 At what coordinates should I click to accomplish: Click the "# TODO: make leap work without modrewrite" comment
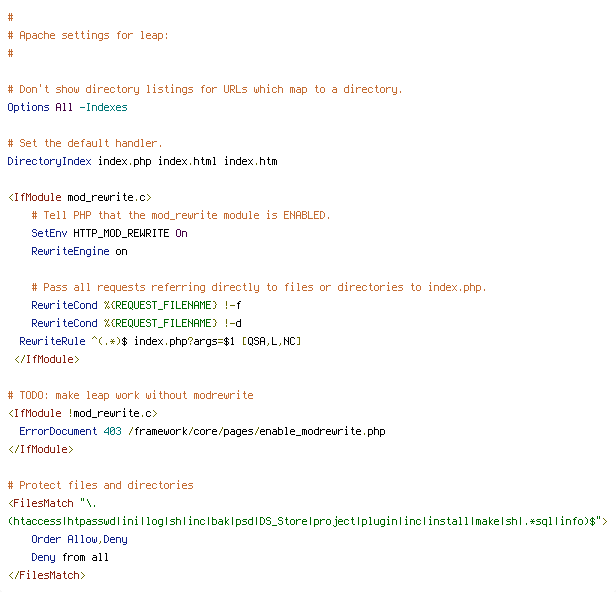[130, 395]
